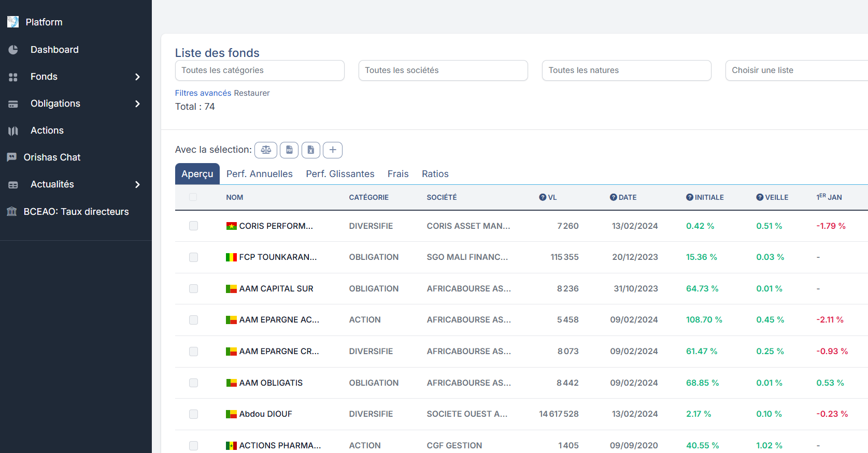
Task: Click the help icon next to INITIALE
Action: click(689, 197)
